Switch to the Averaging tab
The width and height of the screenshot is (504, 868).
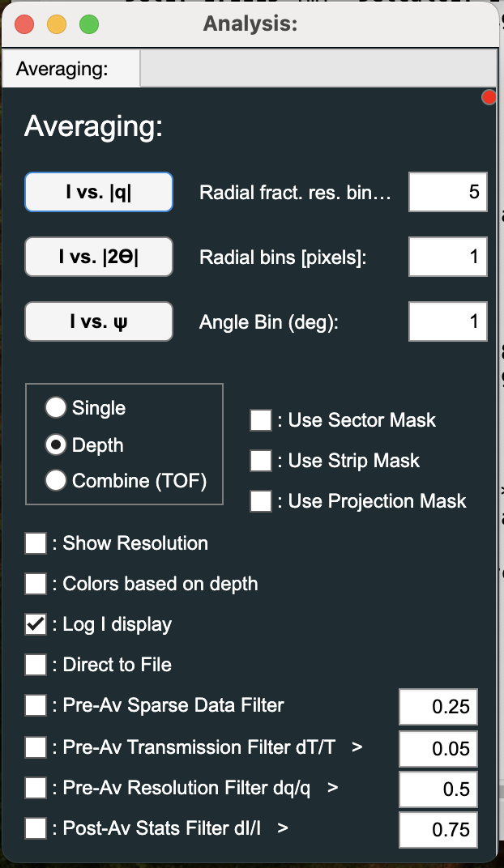[x=62, y=70]
